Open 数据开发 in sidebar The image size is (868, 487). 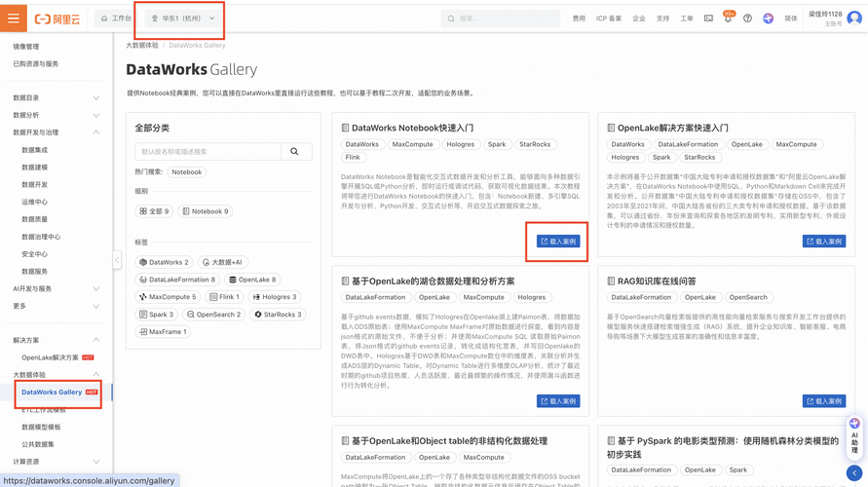34,184
